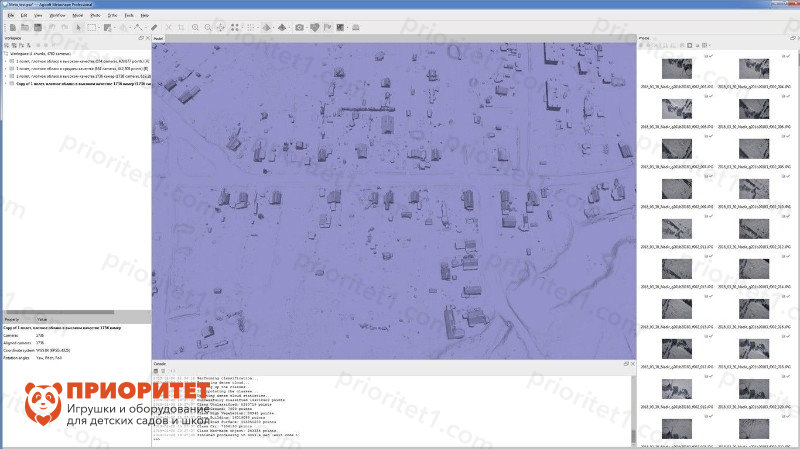
Task: Click the Photos pane view-mode square icon
Action: pyautogui.click(x=689, y=45)
